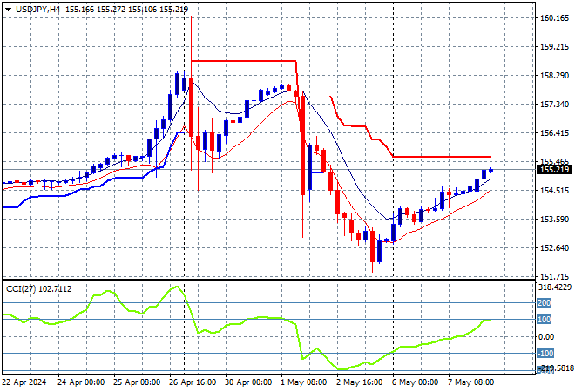Click the CCI -100 level label
This screenshot has width=575, height=392.
click(x=546, y=353)
